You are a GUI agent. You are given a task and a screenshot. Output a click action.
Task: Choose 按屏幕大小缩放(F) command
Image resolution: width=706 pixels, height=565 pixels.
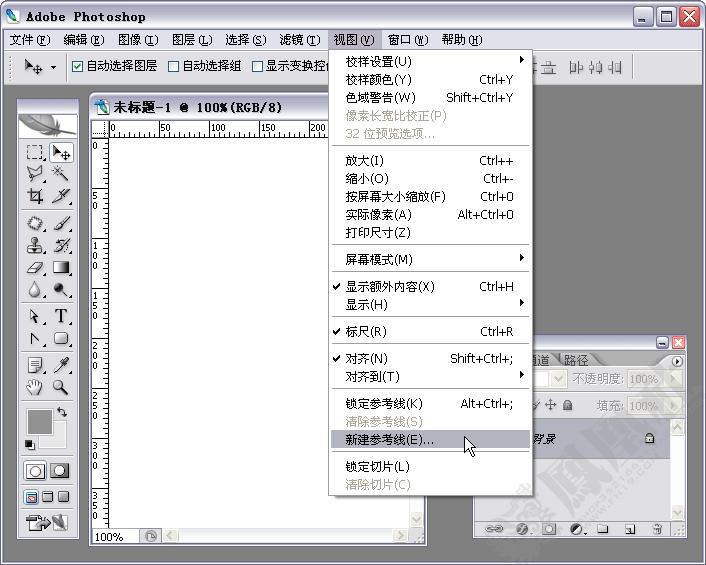[430, 197]
